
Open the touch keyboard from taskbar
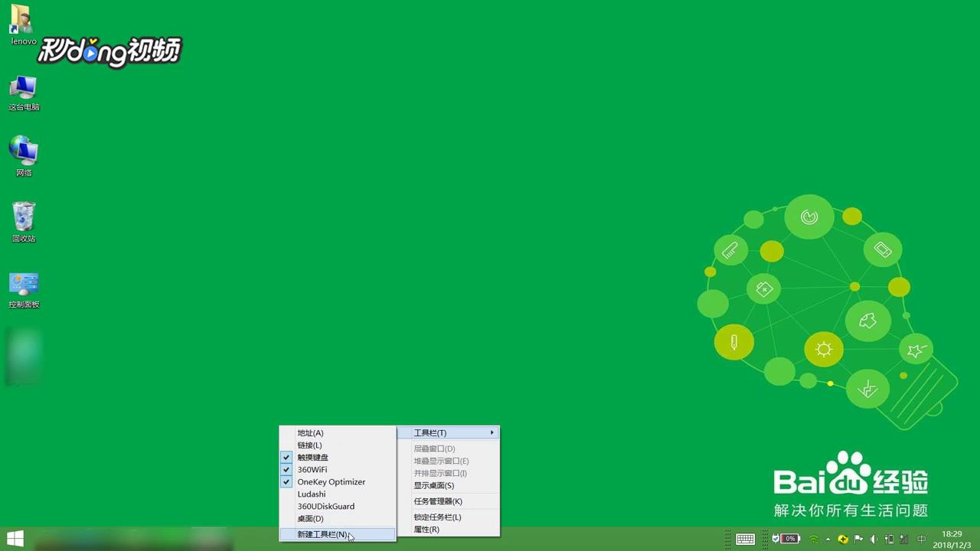[745, 539]
